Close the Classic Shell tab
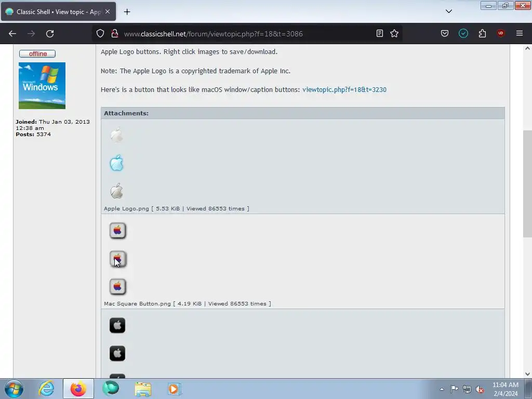This screenshot has height=399, width=532. (x=108, y=11)
